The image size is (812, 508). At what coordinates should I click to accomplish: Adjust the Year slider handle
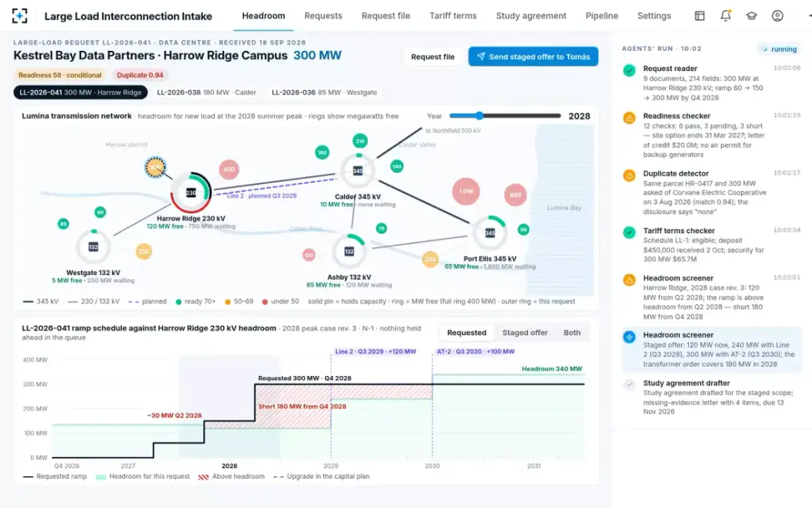[x=479, y=116]
